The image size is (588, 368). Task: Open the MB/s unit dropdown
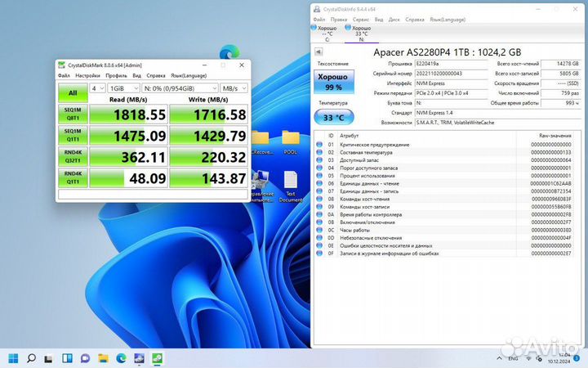click(234, 88)
